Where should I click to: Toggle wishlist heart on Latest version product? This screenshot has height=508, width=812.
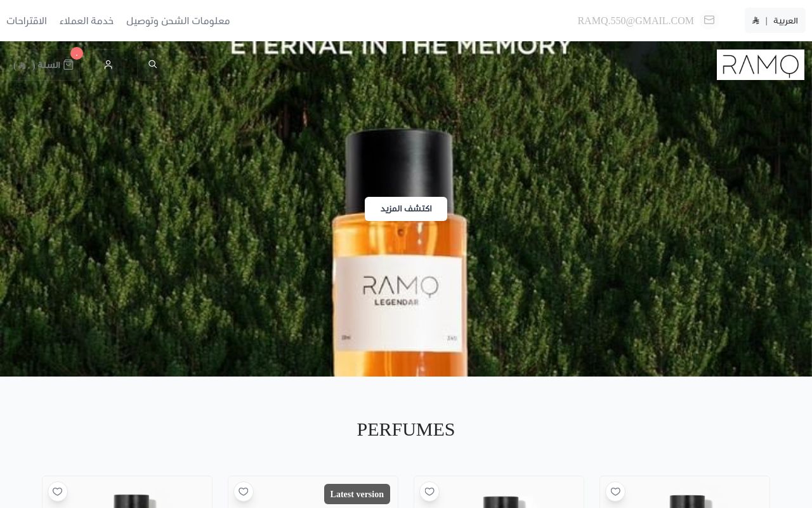tap(244, 491)
